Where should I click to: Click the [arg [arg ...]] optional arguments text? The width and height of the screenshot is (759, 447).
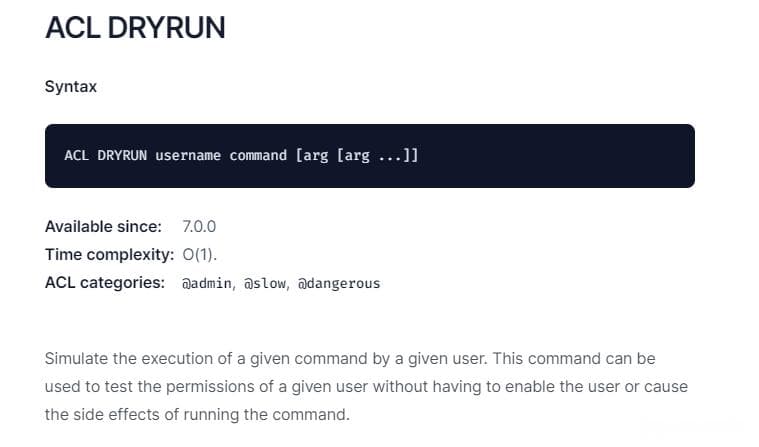click(x=357, y=155)
